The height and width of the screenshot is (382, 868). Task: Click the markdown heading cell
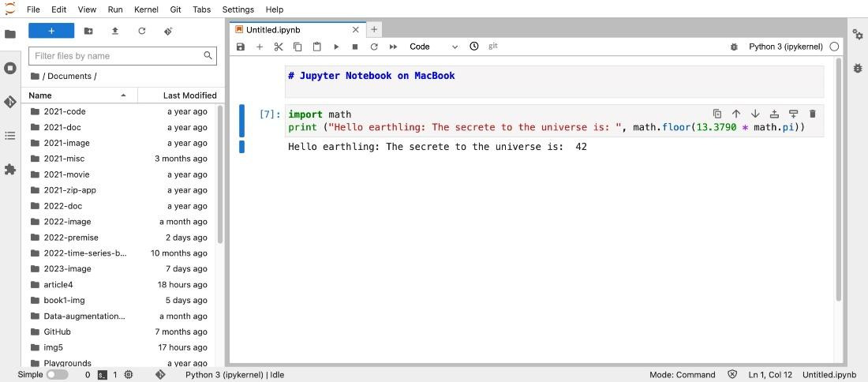click(x=554, y=81)
